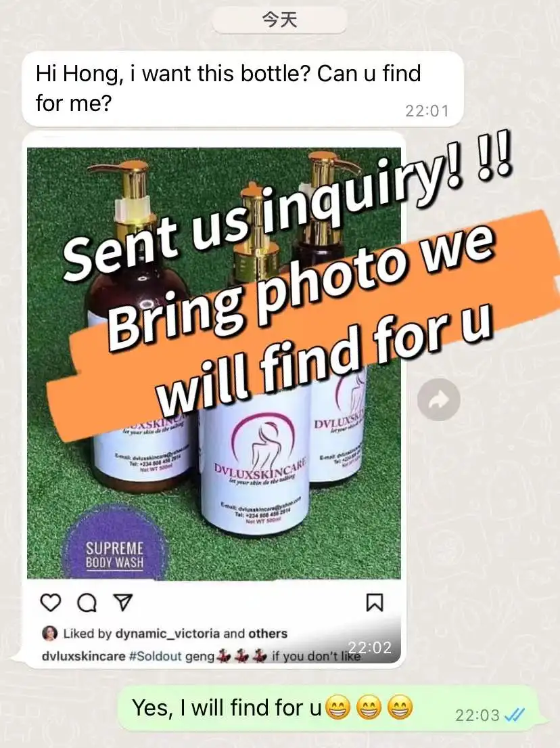Tap the 22:01 timestamp of the first message
Viewport: 560px width, 748px height.
click(427, 111)
